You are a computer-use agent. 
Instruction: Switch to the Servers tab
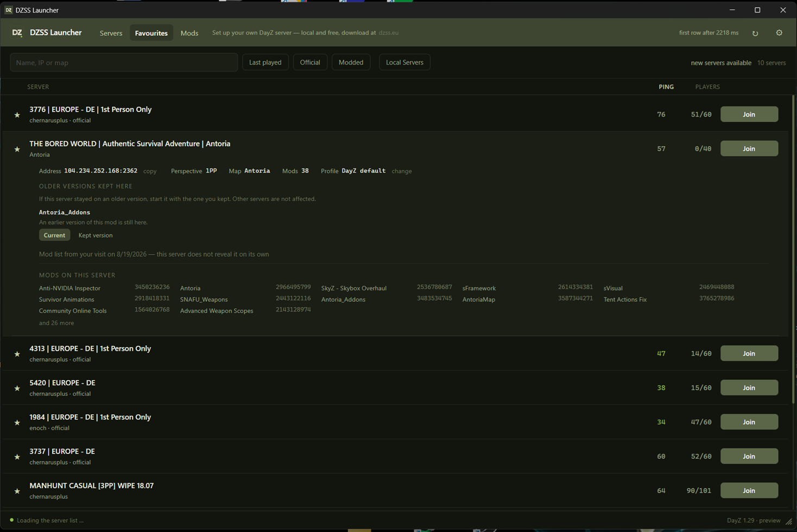pos(111,33)
